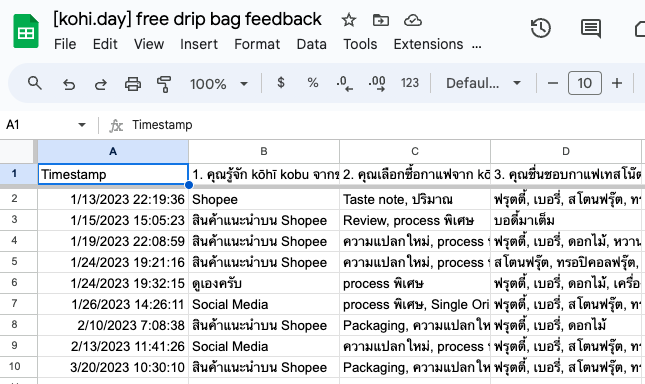Open the default font dropdown
Image resolution: width=645 pixels, height=384 pixels.
[483, 83]
